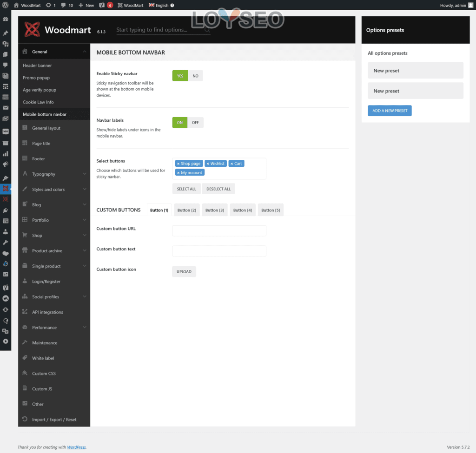Click SELECT ALL buttons
The height and width of the screenshot is (453, 476).
tap(186, 189)
